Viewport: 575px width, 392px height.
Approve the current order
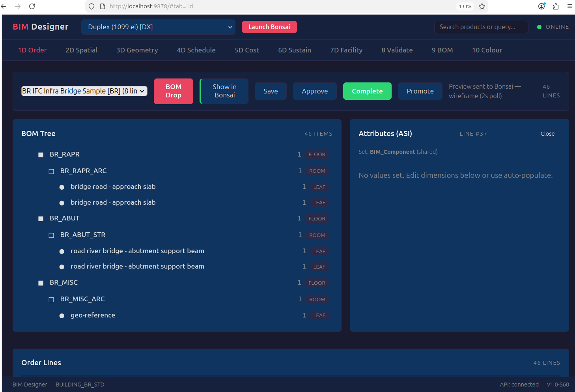[315, 91]
